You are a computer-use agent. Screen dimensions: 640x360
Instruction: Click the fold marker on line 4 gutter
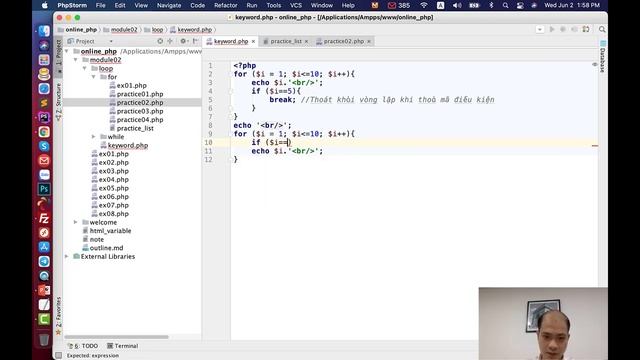[x=230, y=91]
